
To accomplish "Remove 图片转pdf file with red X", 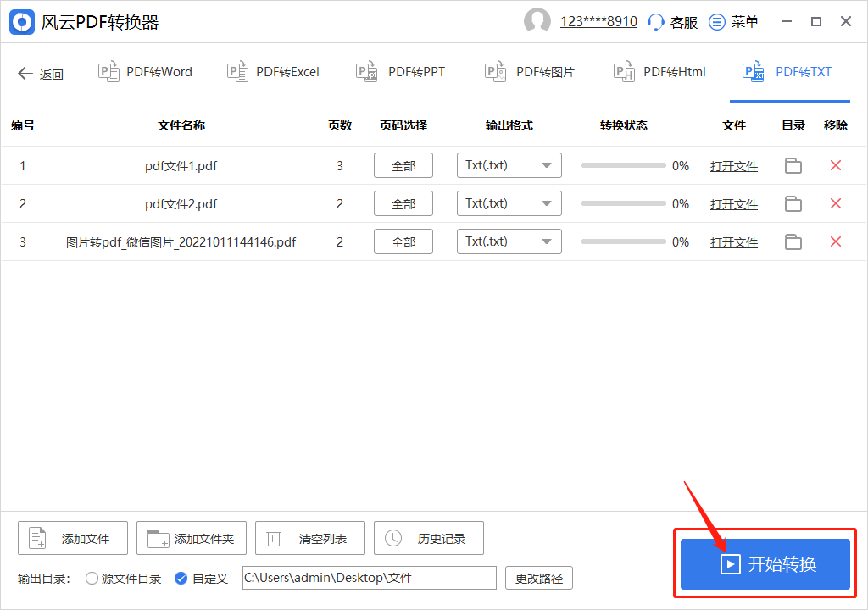I will [x=836, y=242].
